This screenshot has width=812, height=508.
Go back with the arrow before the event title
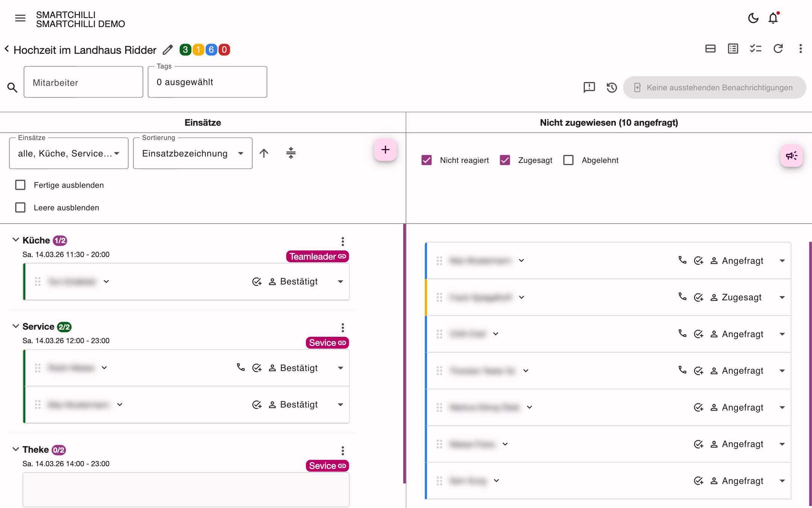7,49
